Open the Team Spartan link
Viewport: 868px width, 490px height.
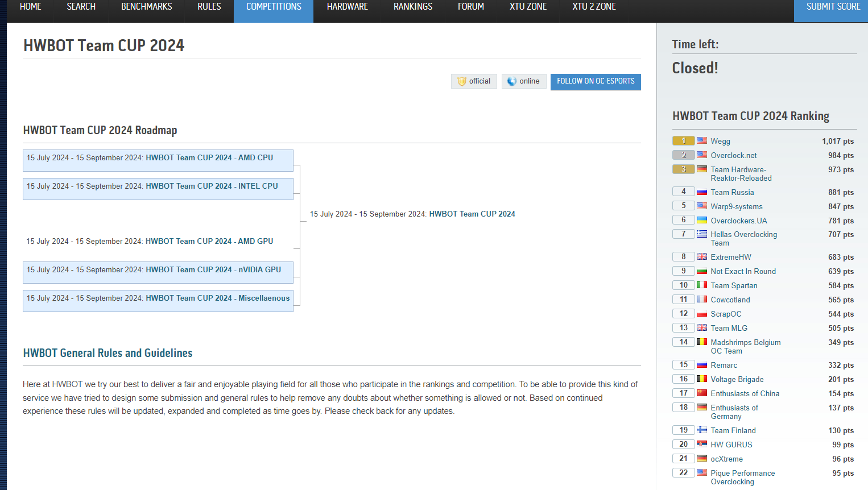click(734, 286)
